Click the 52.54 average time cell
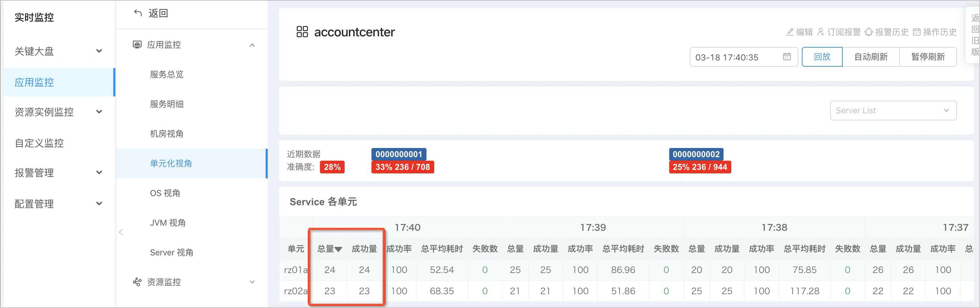 point(442,269)
